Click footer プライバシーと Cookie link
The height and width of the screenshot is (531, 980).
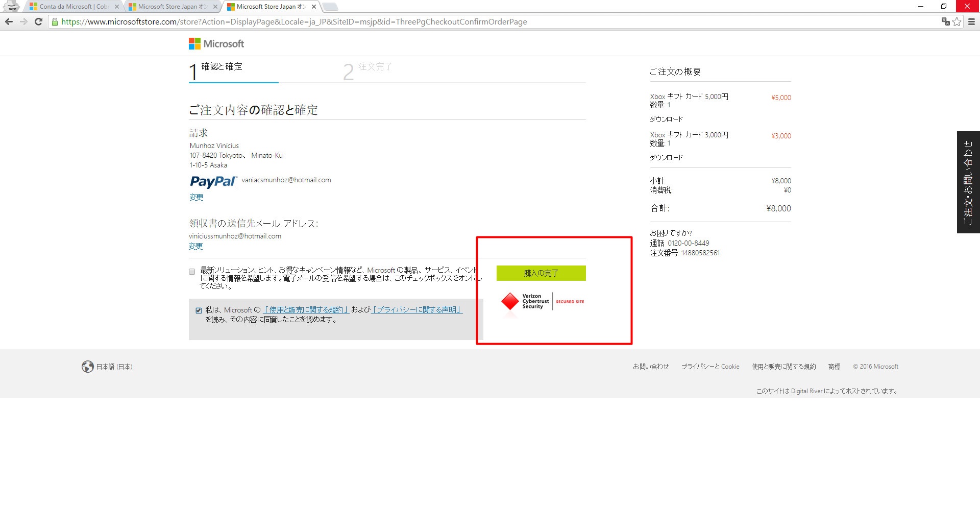710,367
